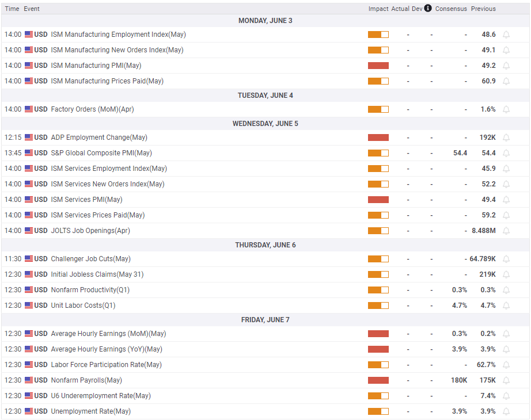Enable bell alert for Nonfarm Payrolls

(x=506, y=380)
